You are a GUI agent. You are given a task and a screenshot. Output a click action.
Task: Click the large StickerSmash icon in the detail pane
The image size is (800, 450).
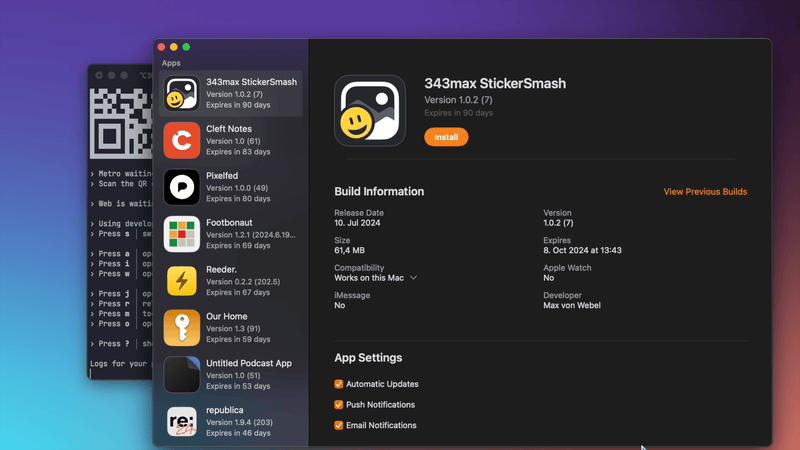pos(370,111)
